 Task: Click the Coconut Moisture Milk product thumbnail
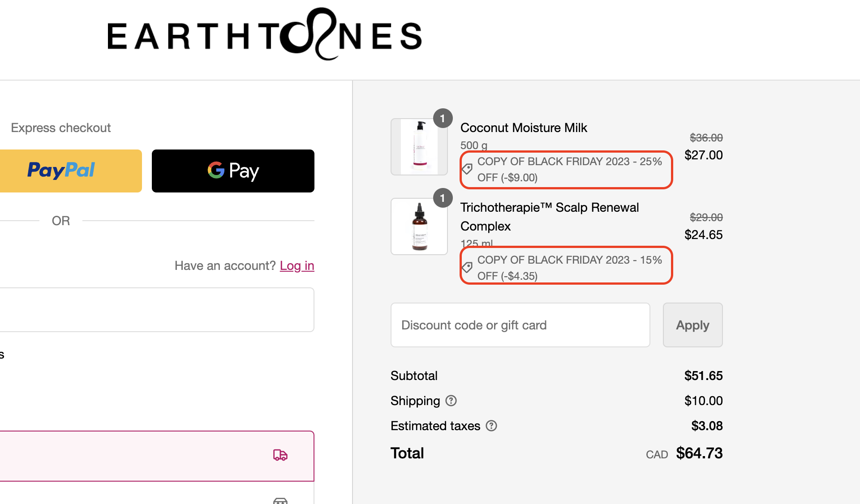419,147
